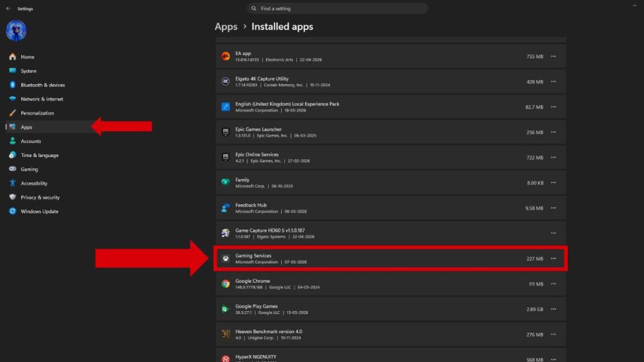Click the search magnifier icon
Image resolution: width=644 pixels, height=362 pixels.
(253, 8)
